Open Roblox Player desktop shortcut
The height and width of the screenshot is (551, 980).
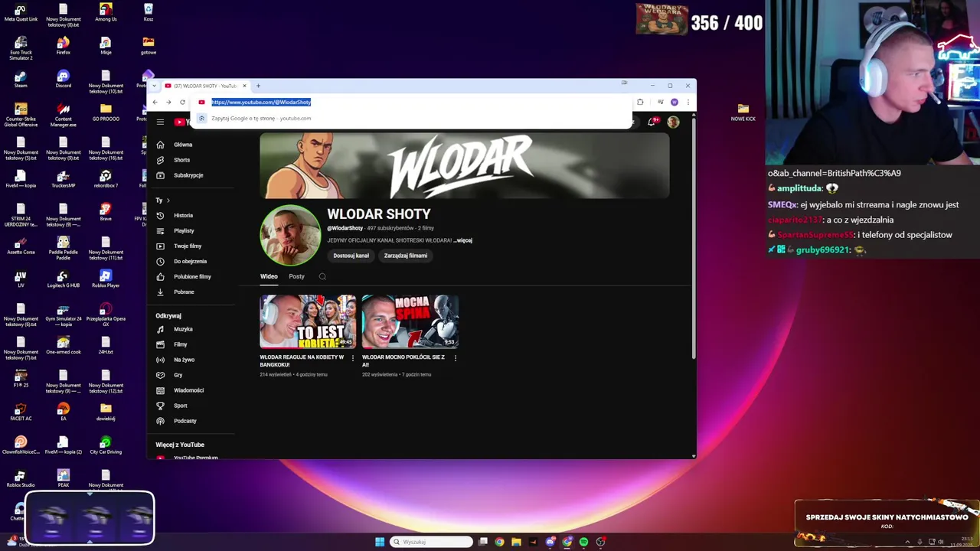point(106,279)
